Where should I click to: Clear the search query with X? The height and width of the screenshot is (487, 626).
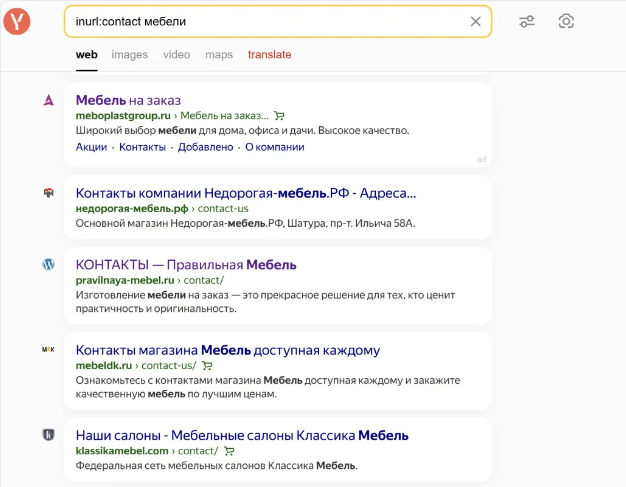coord(475,21)
